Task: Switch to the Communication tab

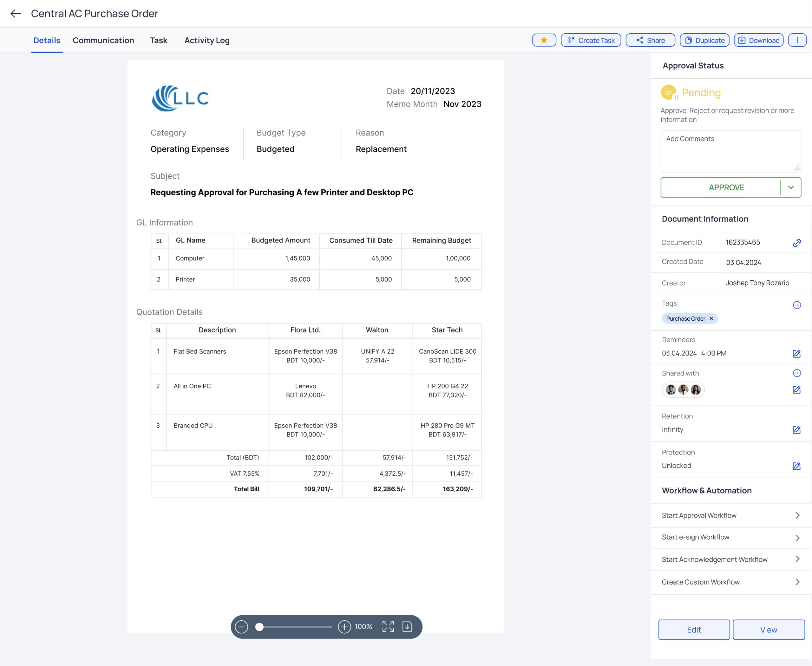Action: (x=103, y=40)
